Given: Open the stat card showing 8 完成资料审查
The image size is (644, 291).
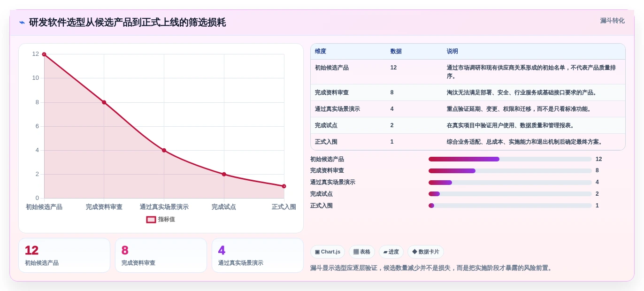Looking at the screenshot, I should coord(161,255).
